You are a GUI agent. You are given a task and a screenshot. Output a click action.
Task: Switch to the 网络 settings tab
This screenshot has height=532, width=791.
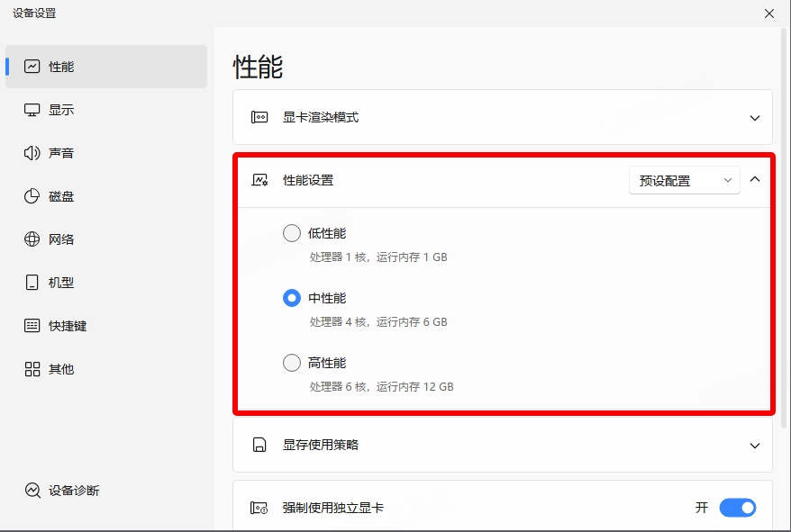click(61, 239)
